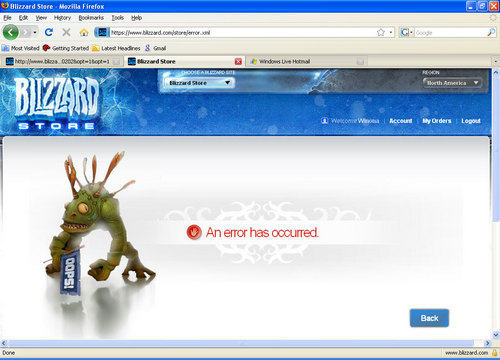This screenshot has width=500, height=360.
Task: Open the Account link
Action: 401,121
